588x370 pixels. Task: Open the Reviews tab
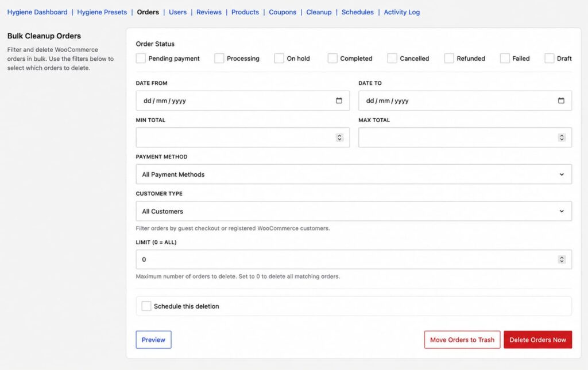click(209, 12)
